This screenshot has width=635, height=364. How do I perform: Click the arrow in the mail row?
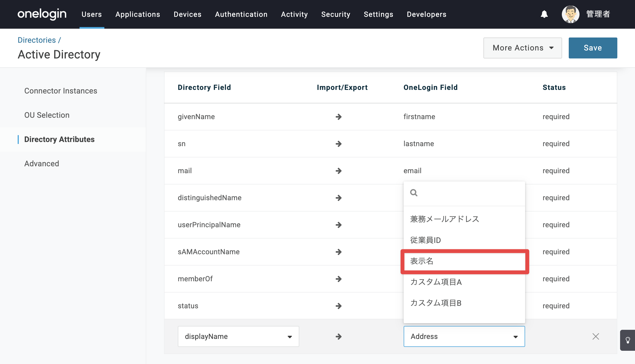tap(338, 171)
